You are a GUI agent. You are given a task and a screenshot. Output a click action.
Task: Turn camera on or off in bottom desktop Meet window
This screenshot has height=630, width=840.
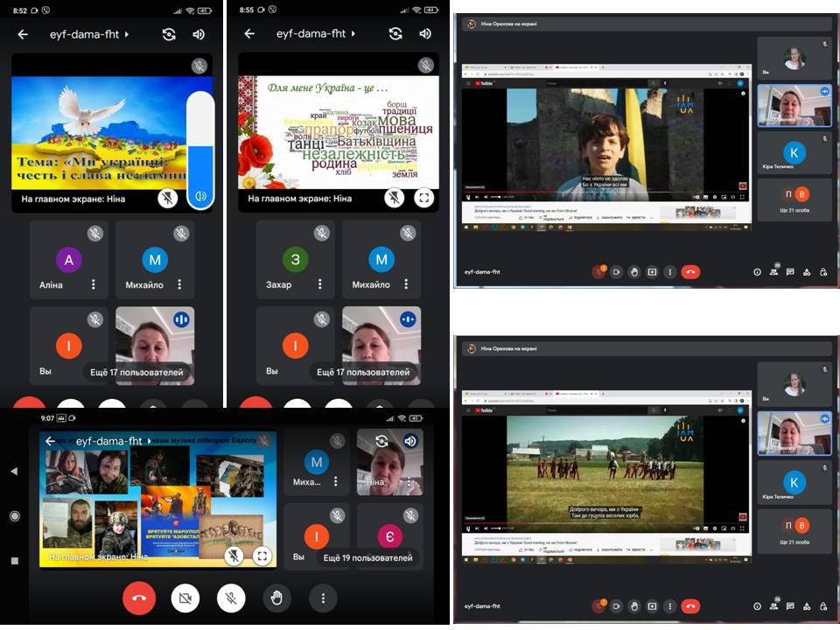(x=617, y=605)
